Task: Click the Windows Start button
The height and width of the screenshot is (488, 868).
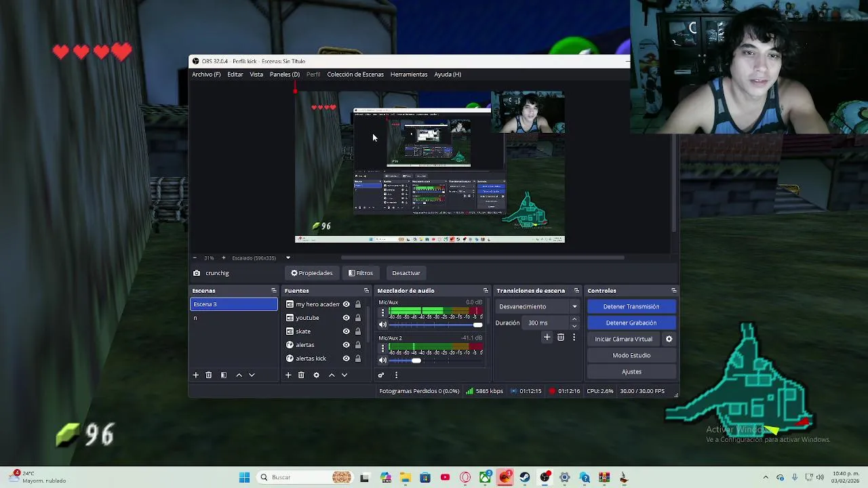Action: (x=244, y=477)
